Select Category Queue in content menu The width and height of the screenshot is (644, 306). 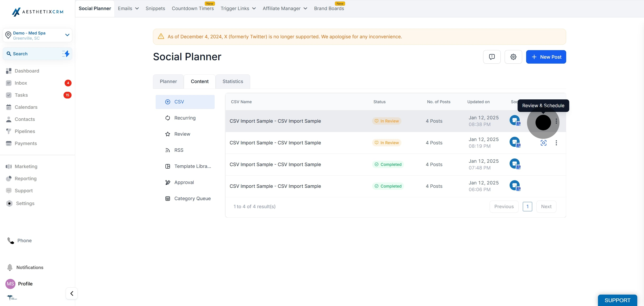185,198
